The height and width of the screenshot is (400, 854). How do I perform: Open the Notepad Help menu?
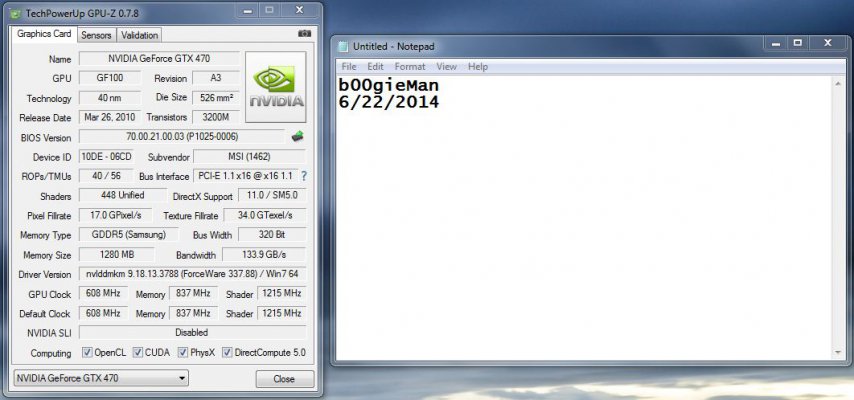(x=478, y=66)
